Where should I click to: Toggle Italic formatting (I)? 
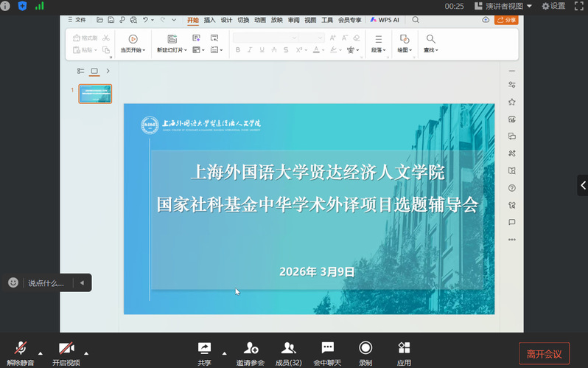pos(250,50)
